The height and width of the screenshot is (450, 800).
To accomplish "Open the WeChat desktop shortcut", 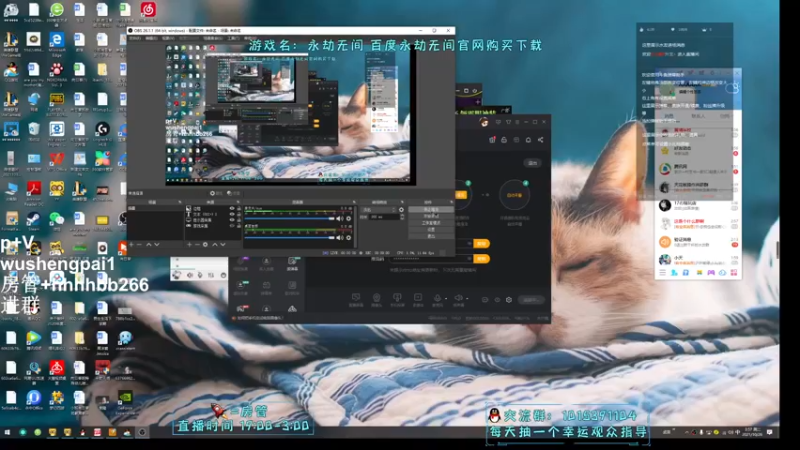I will point(57,219).
